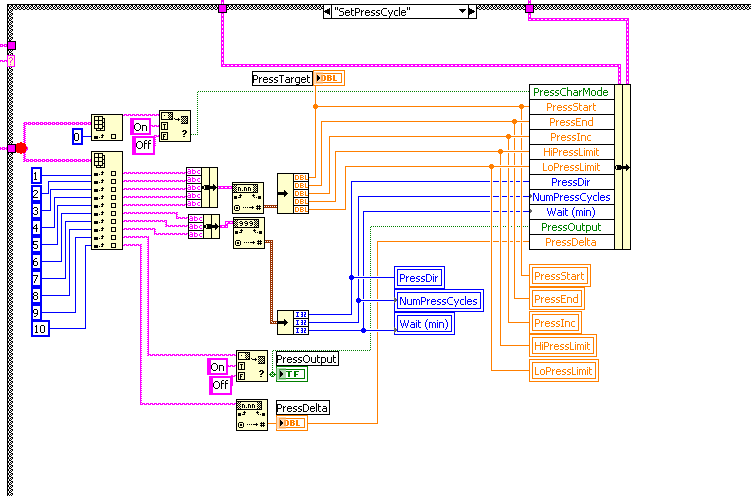Click the PressOutput TF boolean terminal

coord(292,374)
